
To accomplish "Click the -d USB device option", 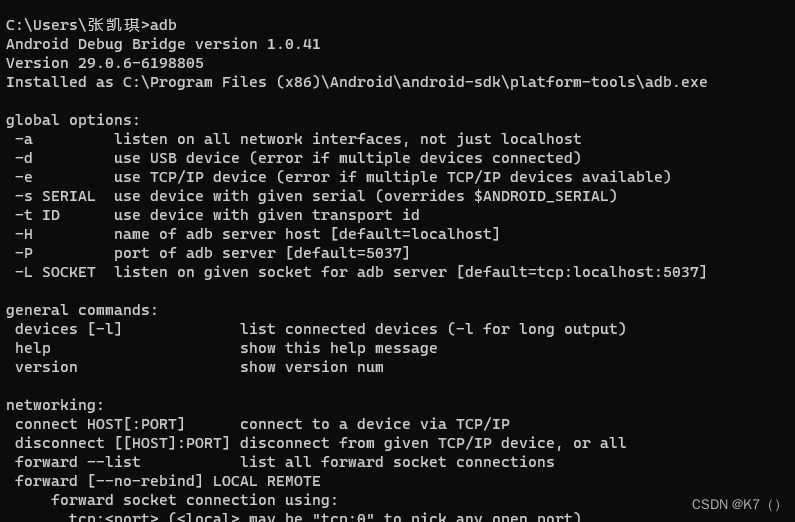I will click(298, 158).
